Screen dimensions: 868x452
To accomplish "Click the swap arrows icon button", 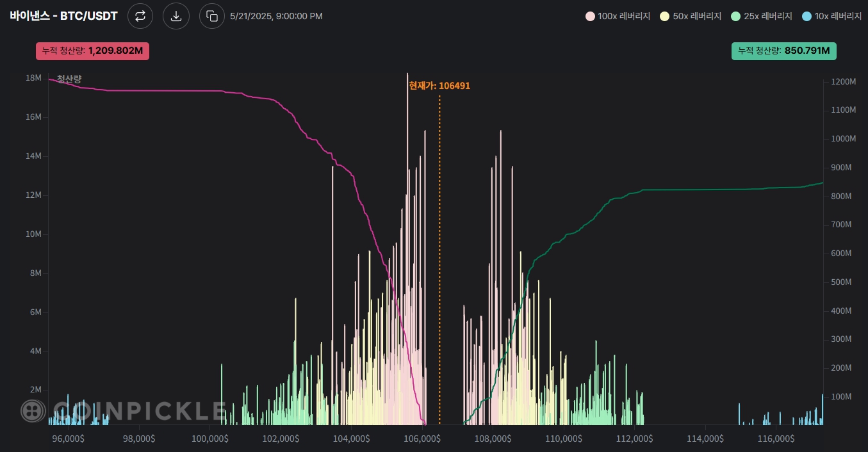I will pos(140,16).
